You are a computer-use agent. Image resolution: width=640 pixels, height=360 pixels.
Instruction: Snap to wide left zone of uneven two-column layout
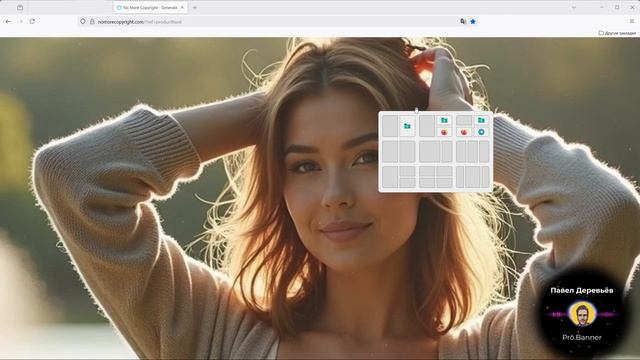[430, 152]
